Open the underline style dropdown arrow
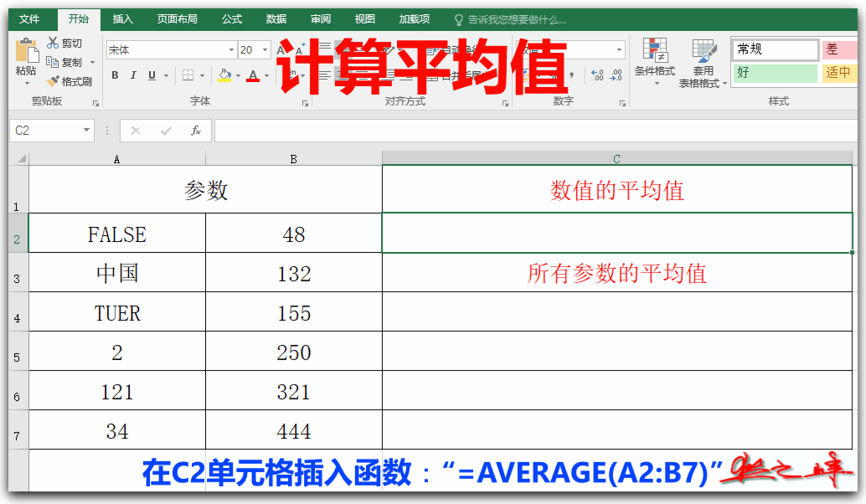This screenshot has height=504, width=866. coord(166,75)
